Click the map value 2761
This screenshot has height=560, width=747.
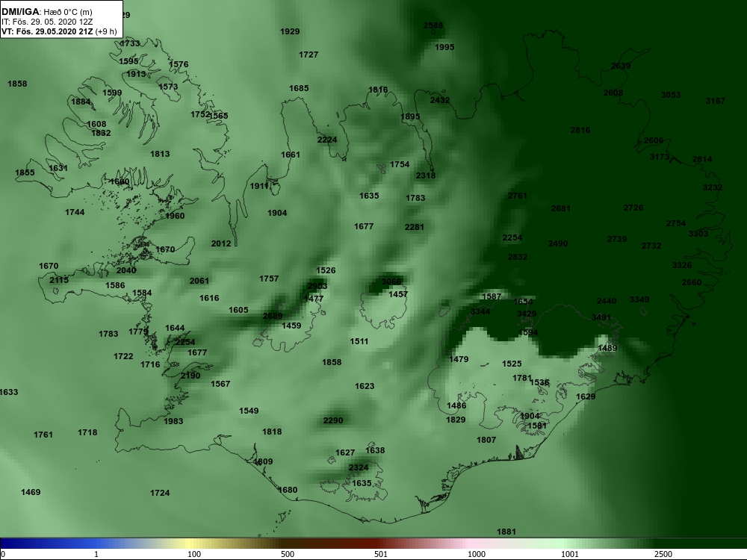click(x=518, y=196)
